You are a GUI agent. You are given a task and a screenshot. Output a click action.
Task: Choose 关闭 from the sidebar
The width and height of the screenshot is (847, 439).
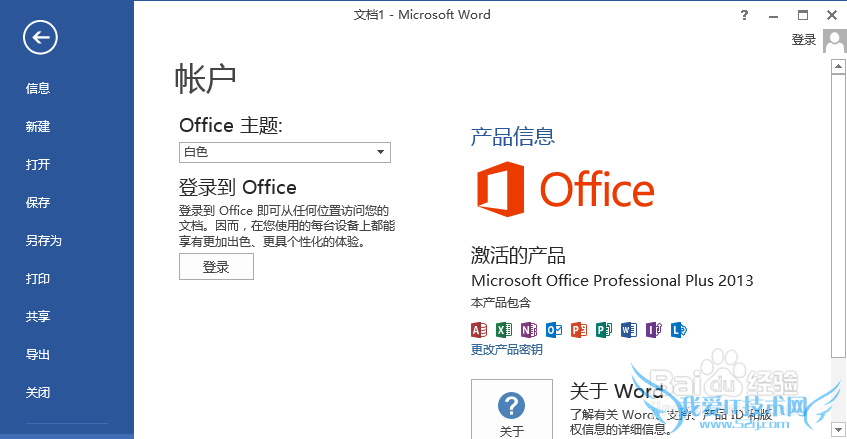coord(38,393)
